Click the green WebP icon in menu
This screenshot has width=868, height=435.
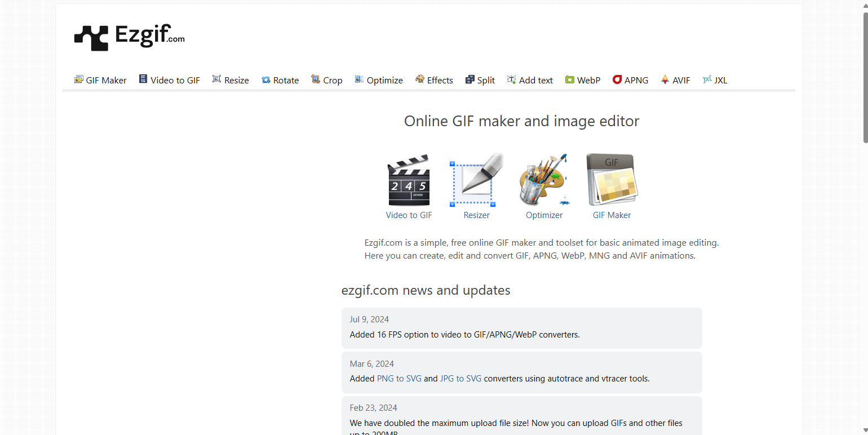(570, 80)
